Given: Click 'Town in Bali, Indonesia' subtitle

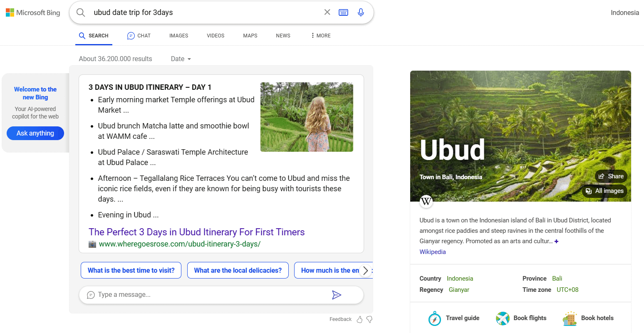Looking at the screenshot, I should coord(451,177).
